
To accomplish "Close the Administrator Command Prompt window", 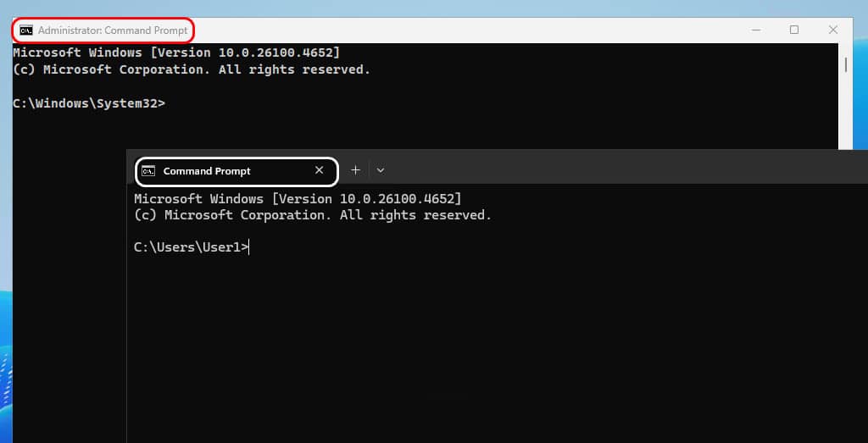I will pos(832,30).
